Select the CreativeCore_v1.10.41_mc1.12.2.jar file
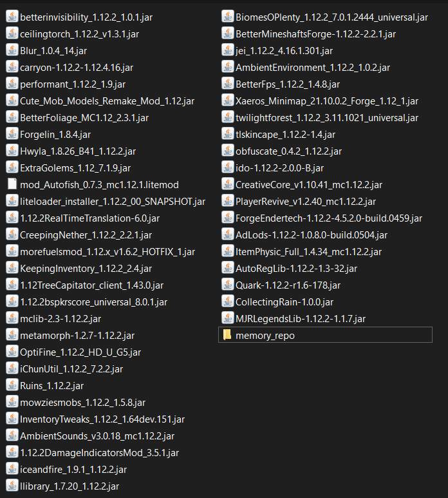Image resolution: width=448 pixels, height=498 pixels. click(x=308, y=184)
